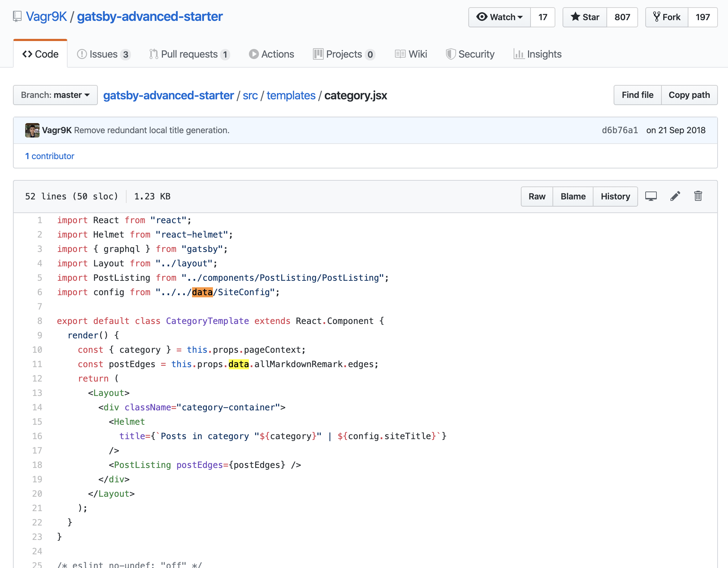This screenshot has width=728, height=568.
Task: Click 'category.jsx' file name in breadcrumb
Action: [x=356, y=95]
